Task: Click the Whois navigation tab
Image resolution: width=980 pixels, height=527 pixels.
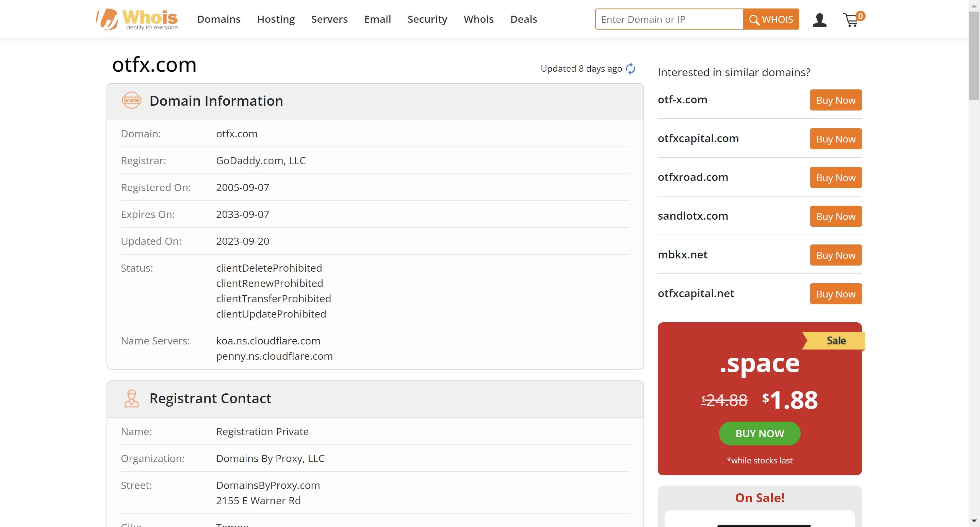Action: [x=478, y=18]
